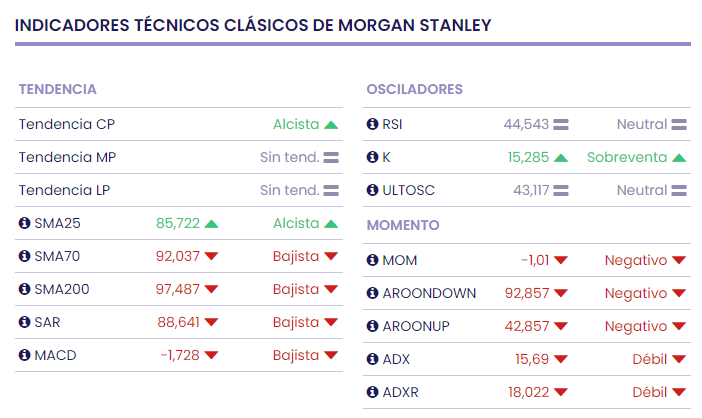Click the MOMENTO section header

(403, 226)
